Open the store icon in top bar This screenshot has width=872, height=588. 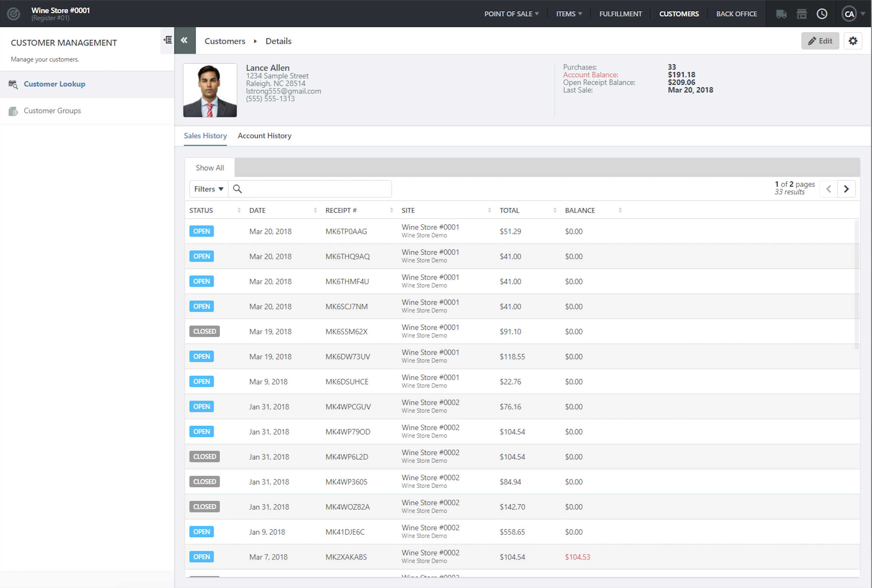[x=802, y=14]
